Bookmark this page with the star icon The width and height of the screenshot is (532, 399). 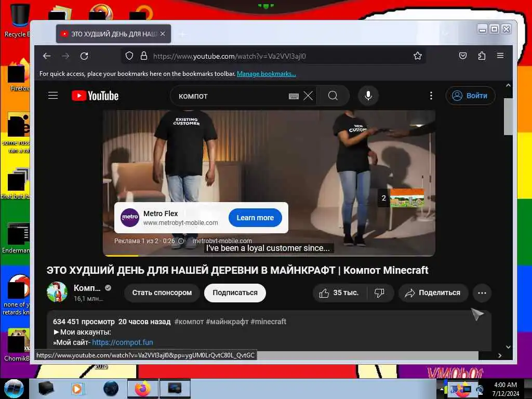point(418,56)
